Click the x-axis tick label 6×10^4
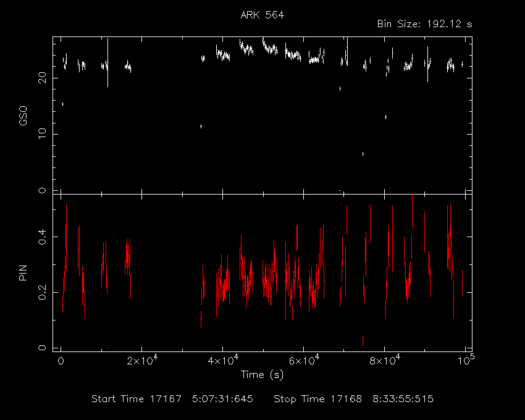Viewport: 525px width, 420px height. [x=304, y=360]
